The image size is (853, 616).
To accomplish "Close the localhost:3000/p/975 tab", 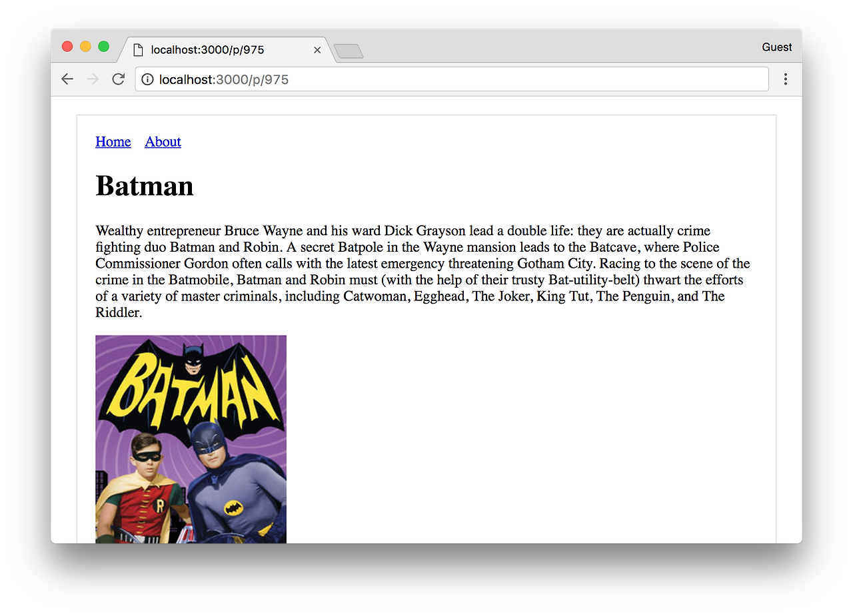I will coord(317,50).
